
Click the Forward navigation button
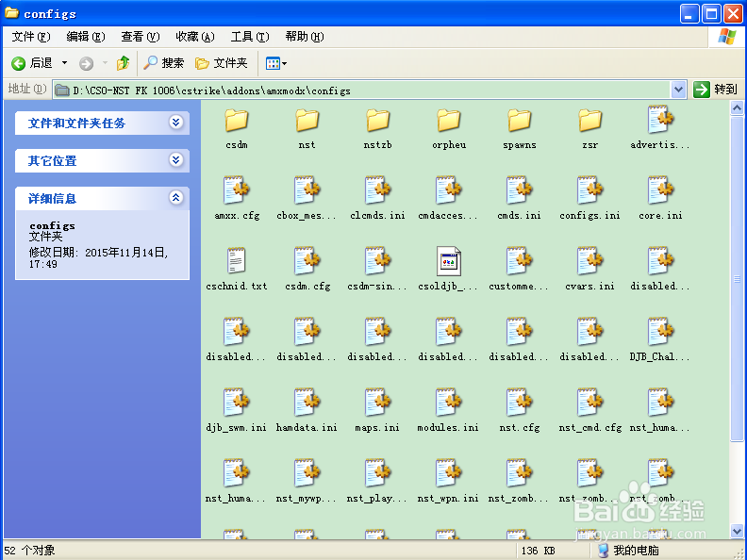tap(86, 63)
